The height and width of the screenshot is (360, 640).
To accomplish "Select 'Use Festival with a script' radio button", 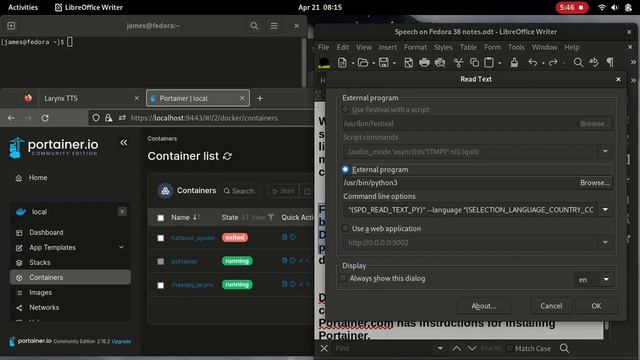I will pyautogui.click(x=345, y=109).
